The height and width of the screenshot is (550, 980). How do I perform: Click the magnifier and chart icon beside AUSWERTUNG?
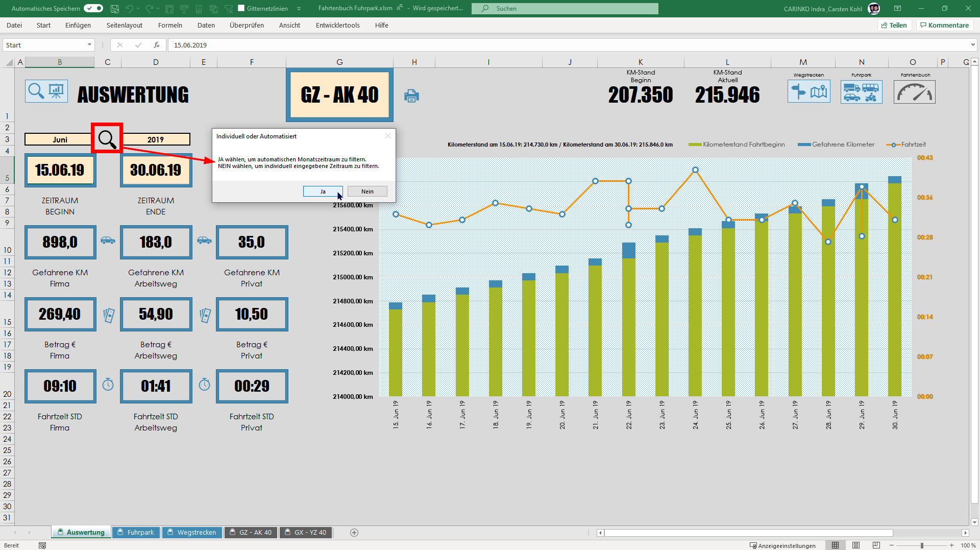tap(46, 91)
